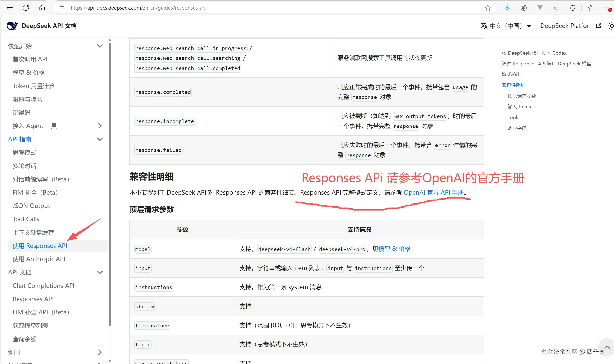This screenshot has width=614, height=364.
Task: Jump to 将 DeepSeek 模型接入 Codex section
Action: pos(534,53)
